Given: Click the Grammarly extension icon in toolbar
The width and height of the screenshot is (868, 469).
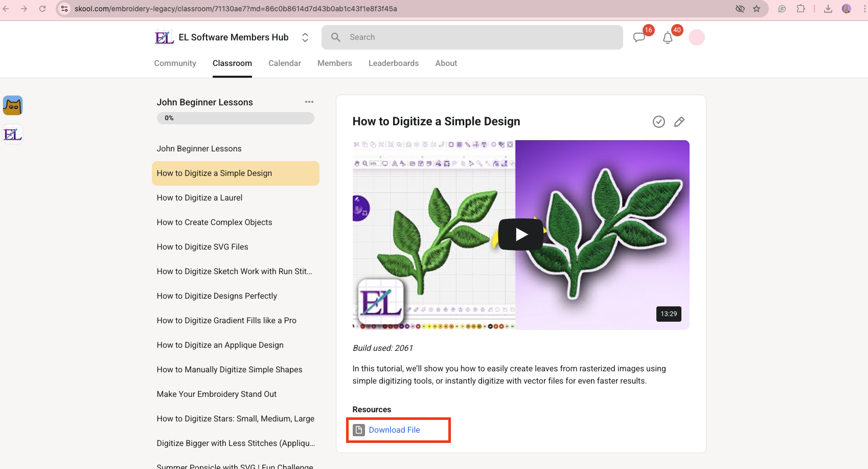Looking at the screenshot, I should pyautogui.click(x=782, y=9).
